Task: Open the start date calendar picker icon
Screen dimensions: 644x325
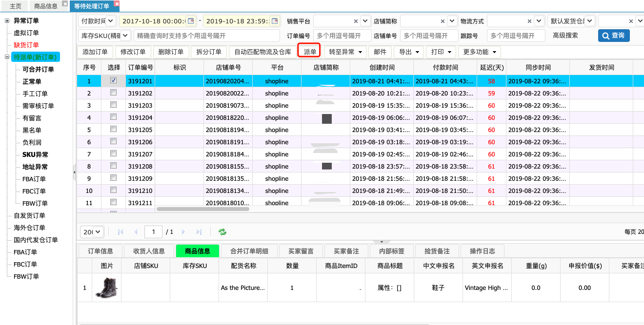Action: point(191,21)
